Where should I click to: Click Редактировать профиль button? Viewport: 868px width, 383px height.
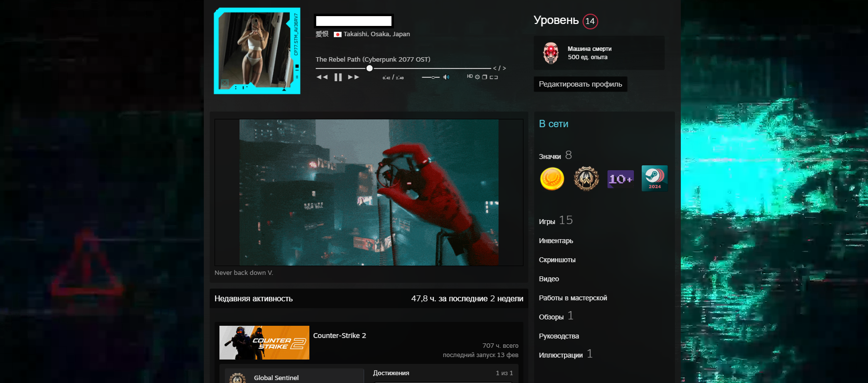(x=581, y=84)
